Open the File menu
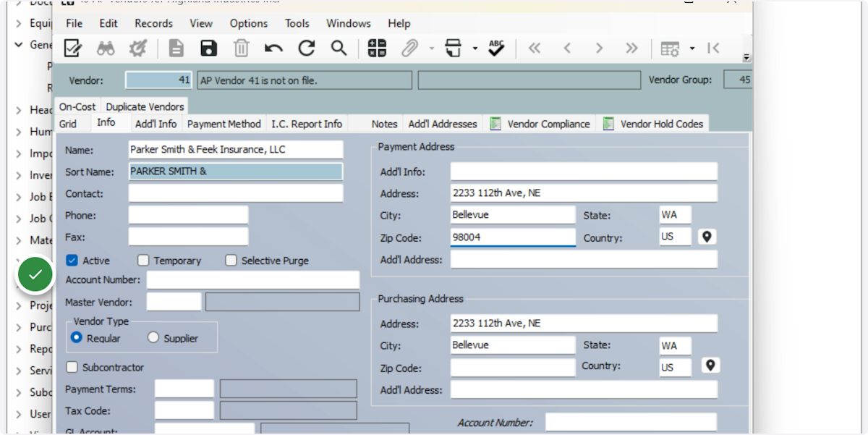Viewport: 868px width, 435px height. [74, 23]
